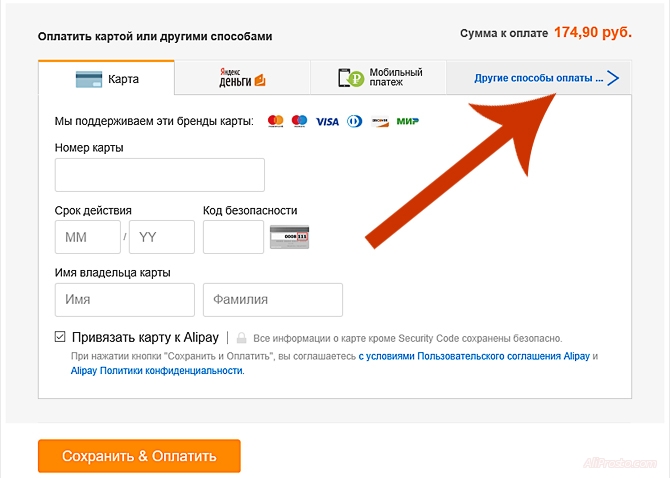Open Другие способы оплаты link text
This screenshot has height=478, width=670.
point(538,78)
